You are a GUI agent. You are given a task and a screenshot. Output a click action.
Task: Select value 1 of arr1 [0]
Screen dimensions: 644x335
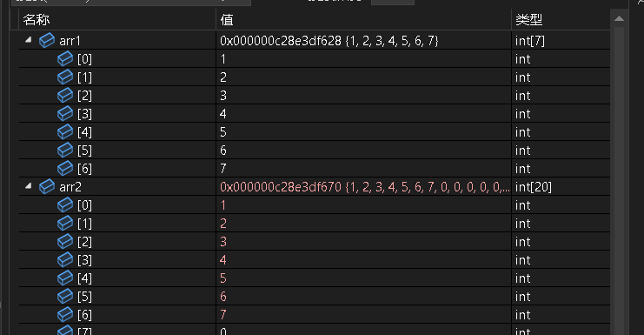coord(223,59)
